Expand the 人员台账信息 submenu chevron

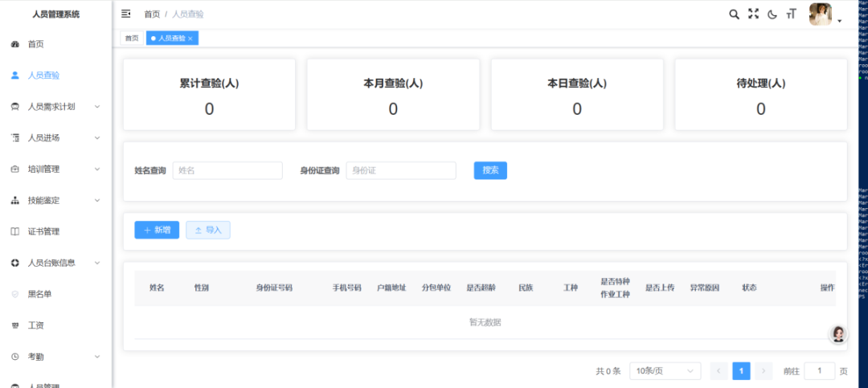97,263
